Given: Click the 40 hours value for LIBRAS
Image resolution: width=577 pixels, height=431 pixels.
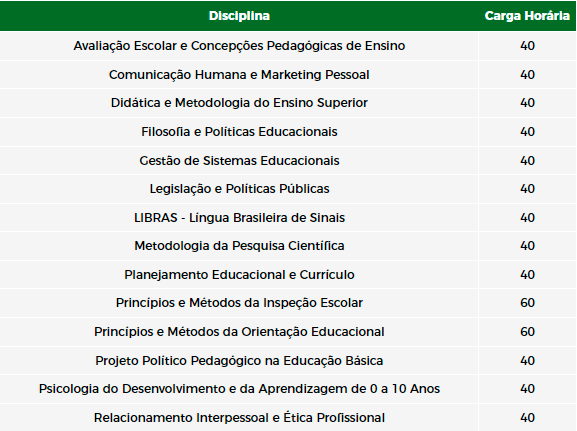Looking at the screenshot, I should pyautogui.click(x=527, y=218).
